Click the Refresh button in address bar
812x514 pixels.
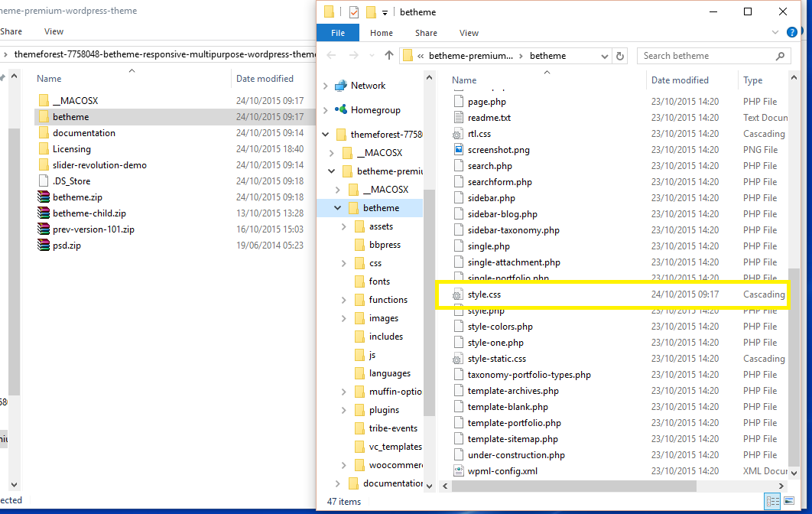pos(620,55)
